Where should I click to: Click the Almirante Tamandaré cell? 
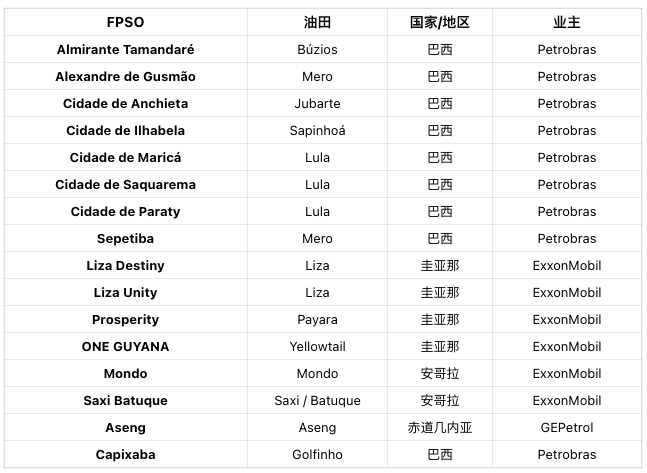click(x=125, y=50)
